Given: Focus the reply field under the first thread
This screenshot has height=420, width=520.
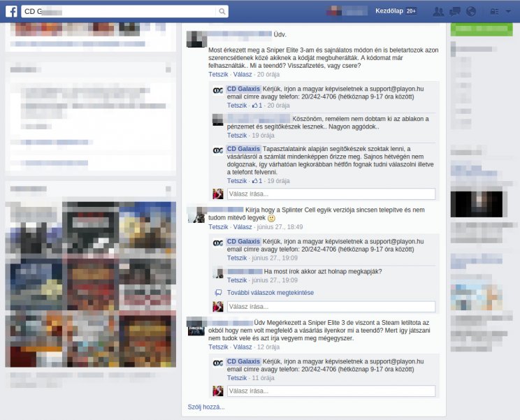Looking at the screenshot, I should pyautogui.click(x=331, y=194).
